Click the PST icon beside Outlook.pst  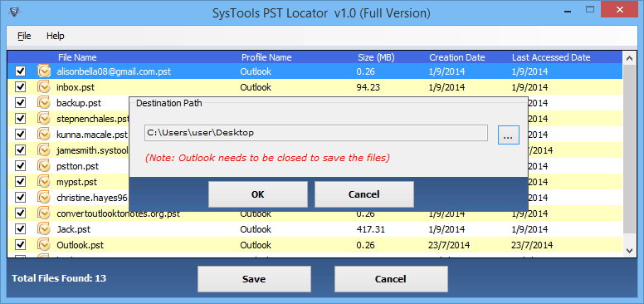pyautogui.click(x=43, y=245)
